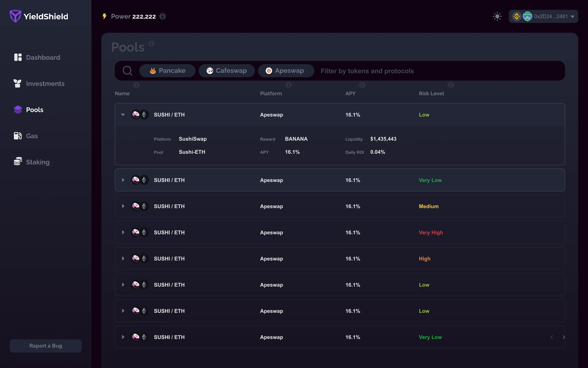This screenshot has height=368, width=588.
Task: Open the Dashboard page
Action: click(x=37, y=57)
